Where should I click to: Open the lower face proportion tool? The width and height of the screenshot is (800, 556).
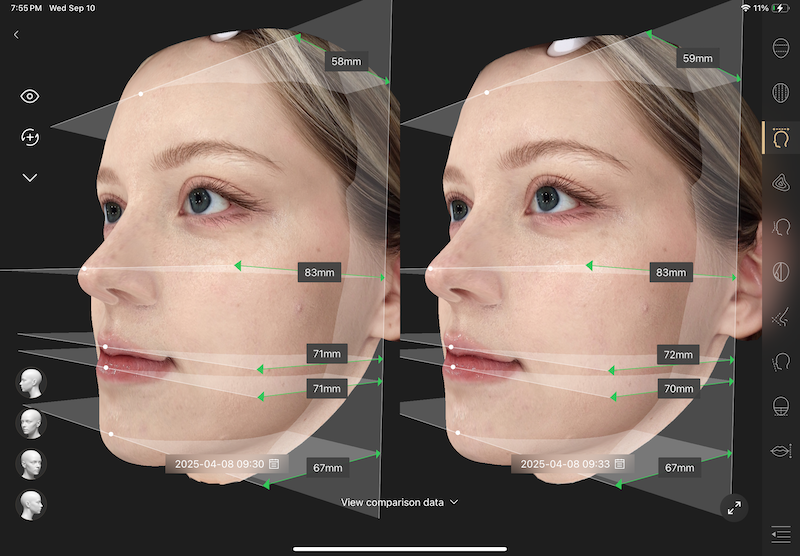pos(781,407)
